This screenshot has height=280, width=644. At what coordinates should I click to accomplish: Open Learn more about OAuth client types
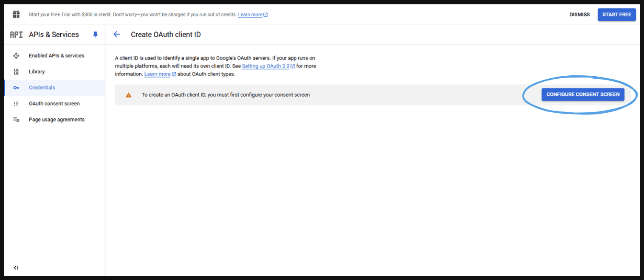point(160,74)
